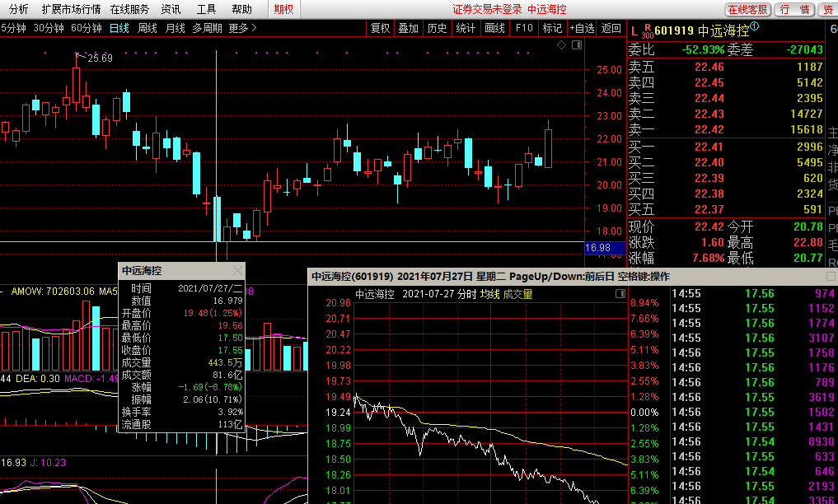
Task: Select the 卖三 order row at 22.44
Action: coord(726,98)
